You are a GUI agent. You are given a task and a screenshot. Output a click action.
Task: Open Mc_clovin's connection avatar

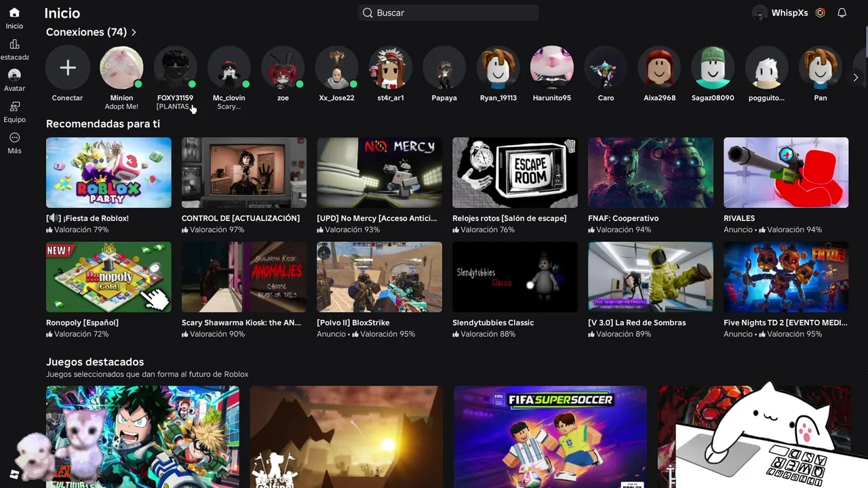229,68
